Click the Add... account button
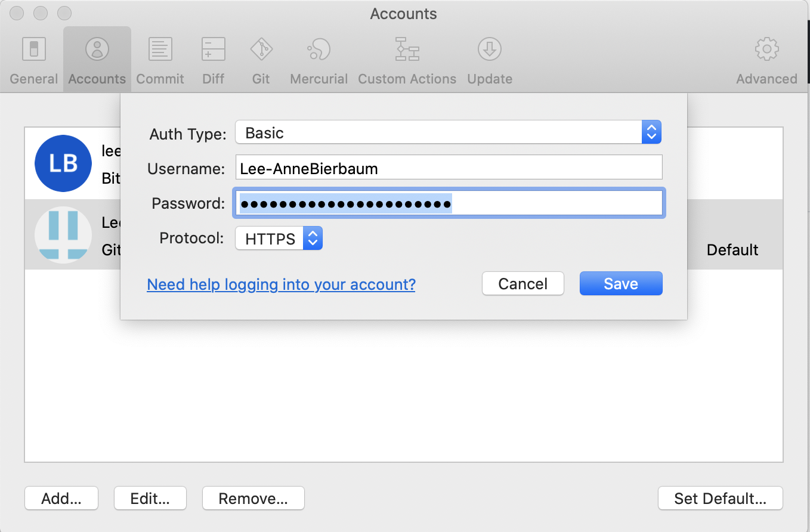The height and width of the screenshot is (532, 810). (61, 499)
